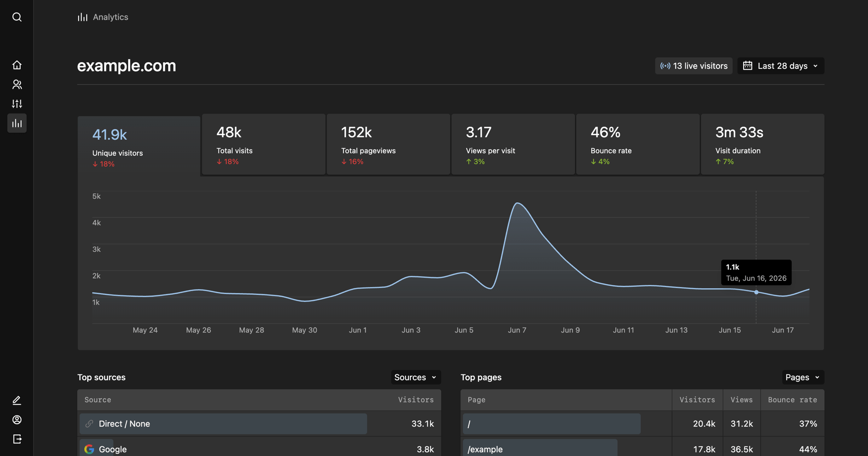Select the Total visits metric tab
Image resolution: width=868 pixels, height=456 pixels.
(x=264, y=144)
